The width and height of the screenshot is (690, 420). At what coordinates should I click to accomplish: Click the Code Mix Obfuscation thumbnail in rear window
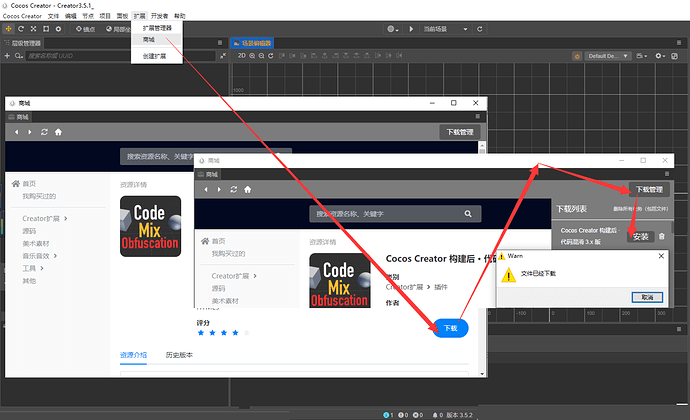tap(150, 226)
